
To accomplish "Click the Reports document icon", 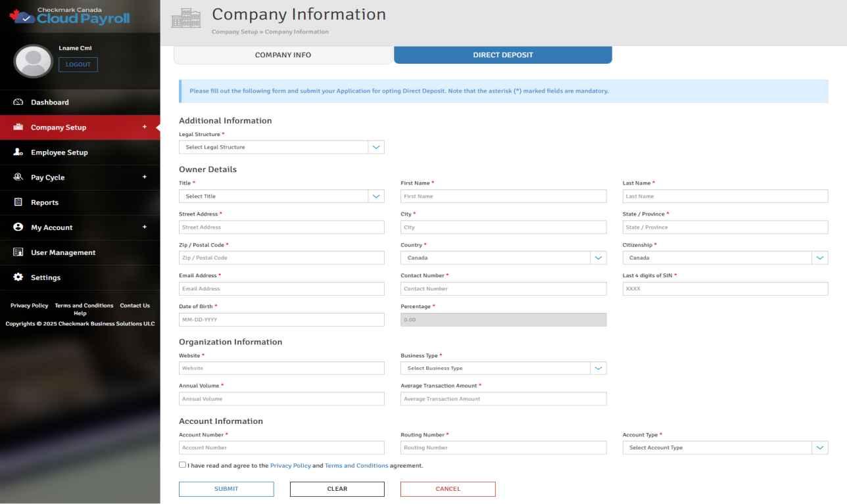I will (x=18, y=202).
